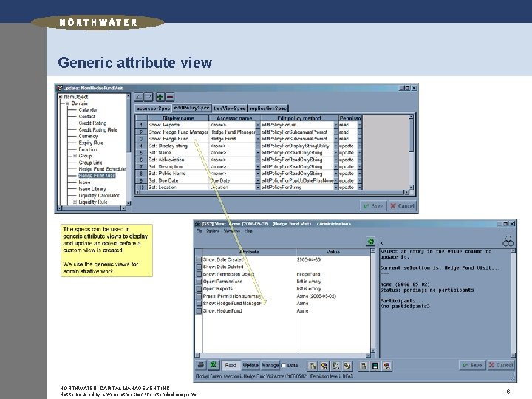Click the last toolbar icon after the dark square
Screen dimensions: 532x399
[386, 366]
